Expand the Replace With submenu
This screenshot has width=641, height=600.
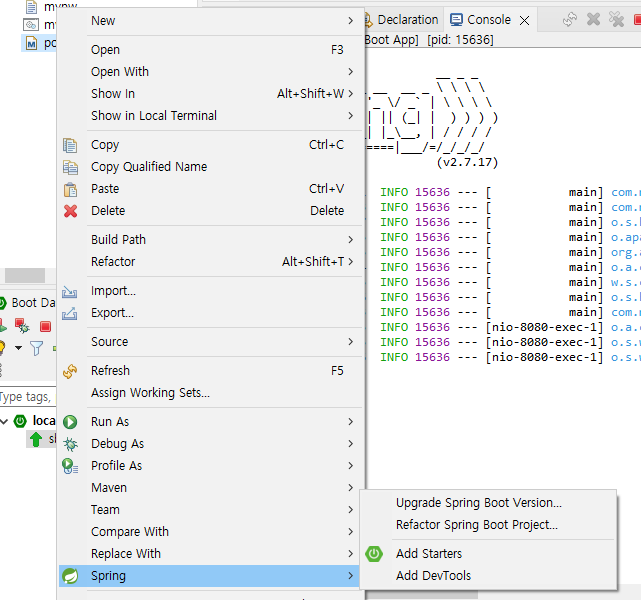(210, 554)
